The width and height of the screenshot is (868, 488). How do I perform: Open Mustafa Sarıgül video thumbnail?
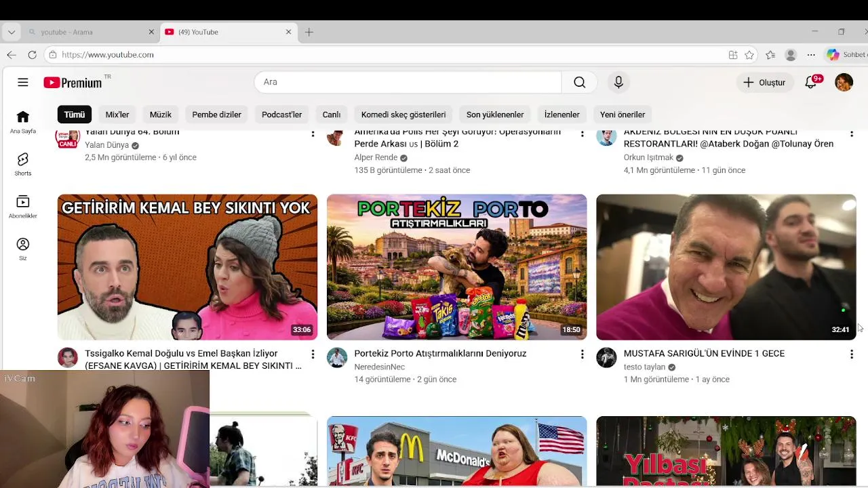(x=726, y=267)
